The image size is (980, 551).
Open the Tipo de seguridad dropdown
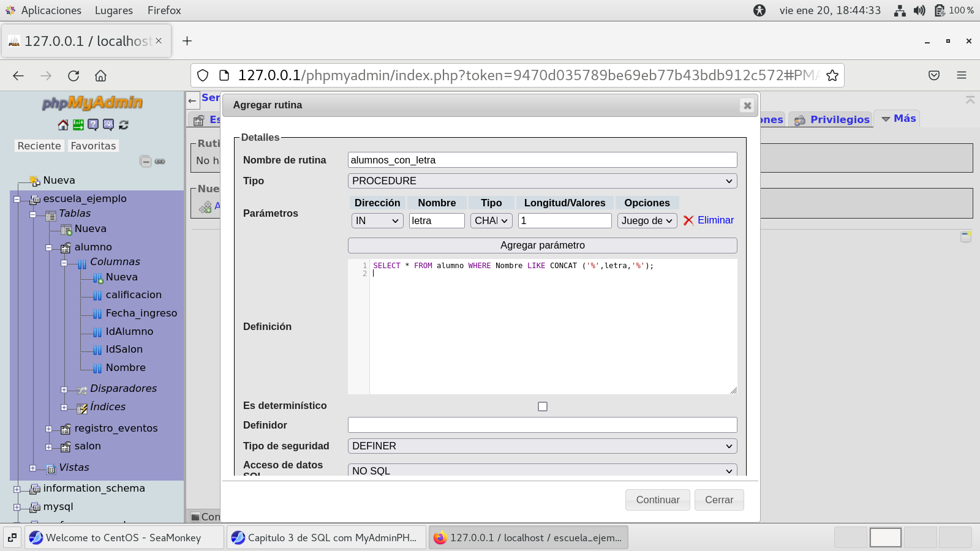pos(542,446)
